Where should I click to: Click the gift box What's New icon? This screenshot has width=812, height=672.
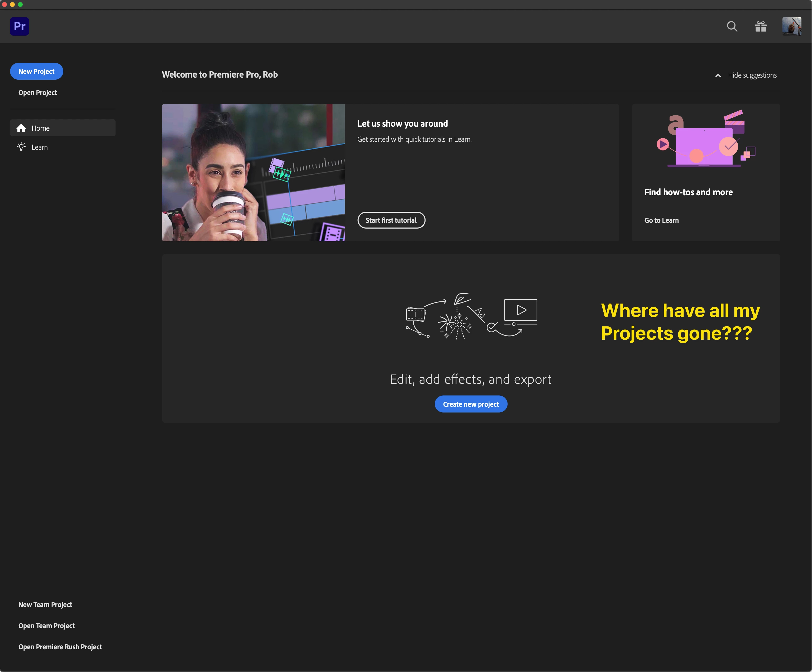[761, 26]
